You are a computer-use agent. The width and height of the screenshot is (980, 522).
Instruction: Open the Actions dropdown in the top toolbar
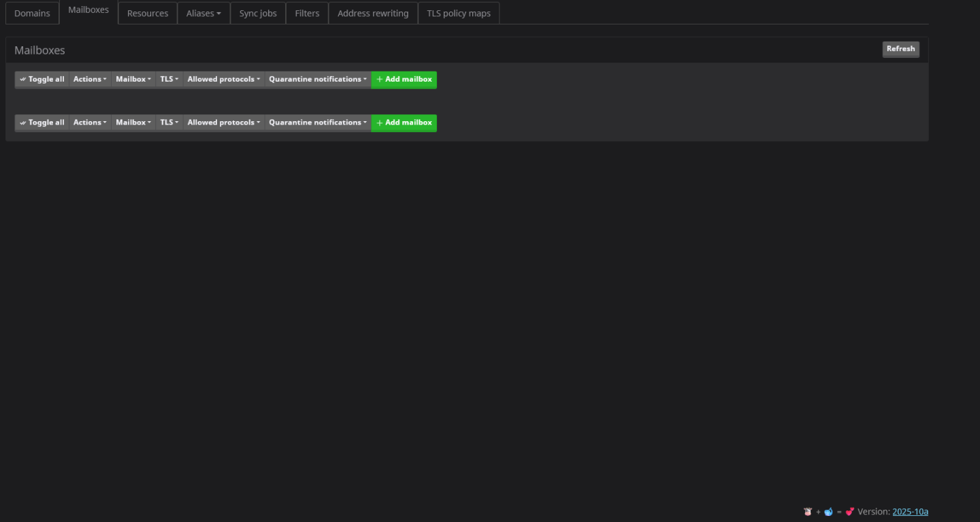click(x=90, y=80)
